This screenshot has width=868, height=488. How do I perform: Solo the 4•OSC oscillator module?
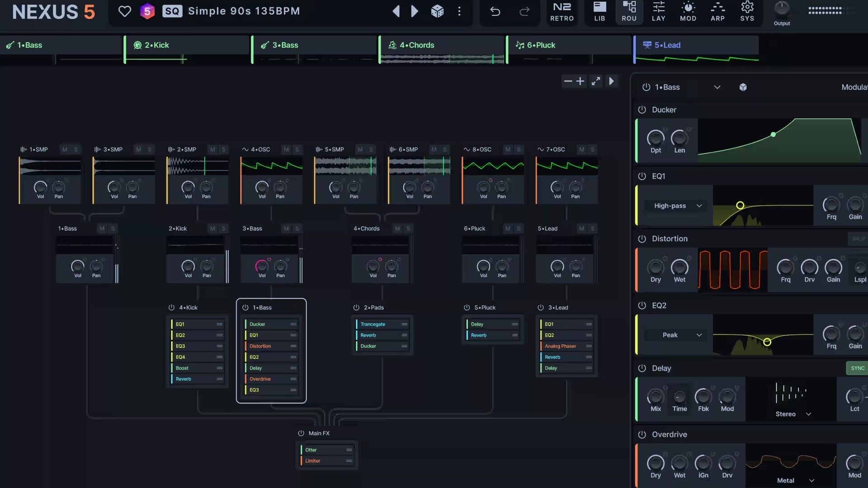pos(297,150)
